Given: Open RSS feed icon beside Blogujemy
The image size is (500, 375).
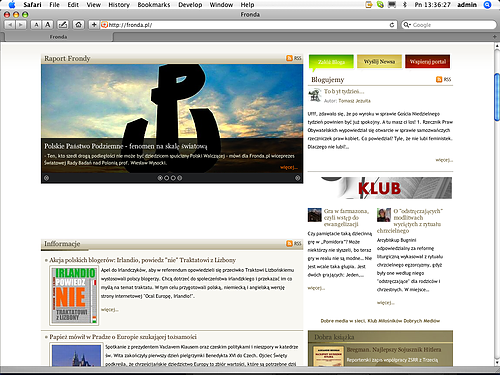Looking at the screenshot, I should [439, 79].
